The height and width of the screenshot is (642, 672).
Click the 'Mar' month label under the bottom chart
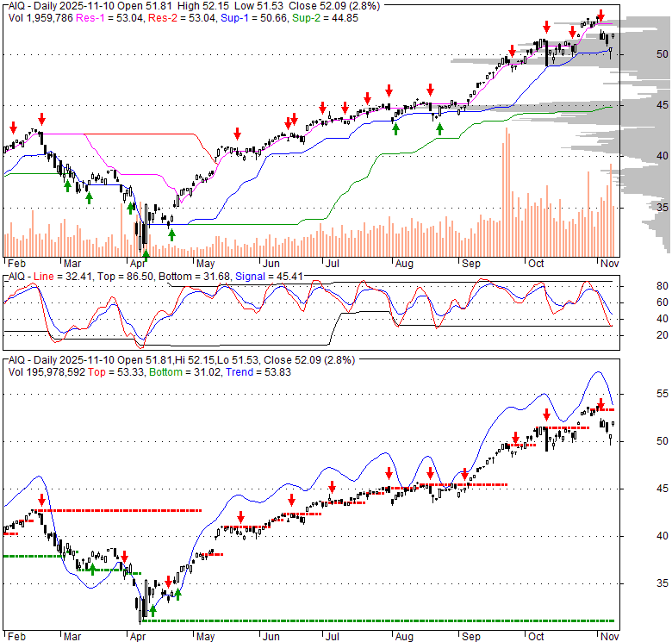72,637
